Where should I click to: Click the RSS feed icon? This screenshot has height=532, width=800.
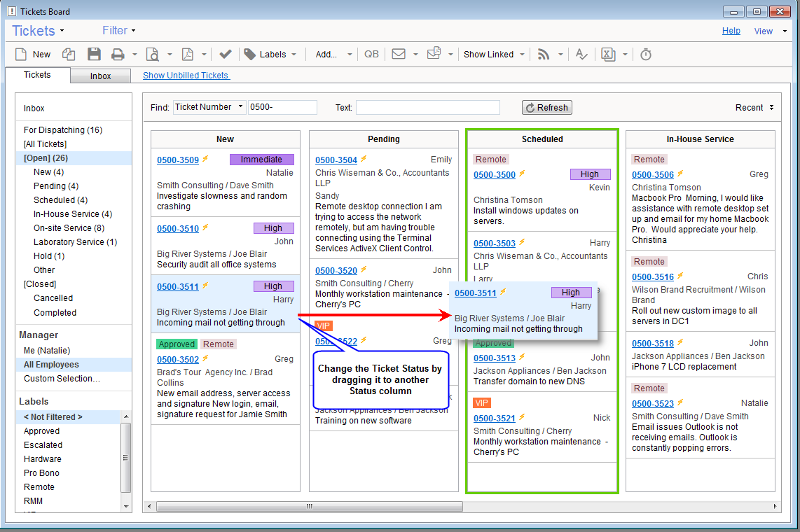(543, 55)
